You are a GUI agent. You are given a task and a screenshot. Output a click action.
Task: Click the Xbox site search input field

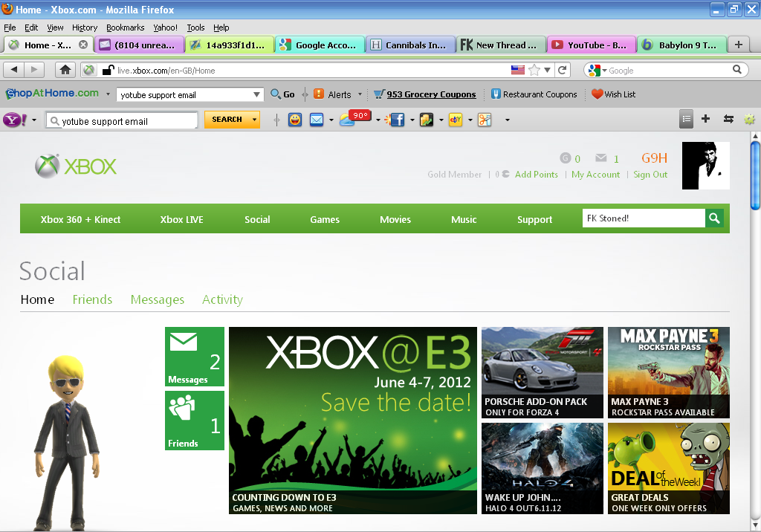pos(644,218)
